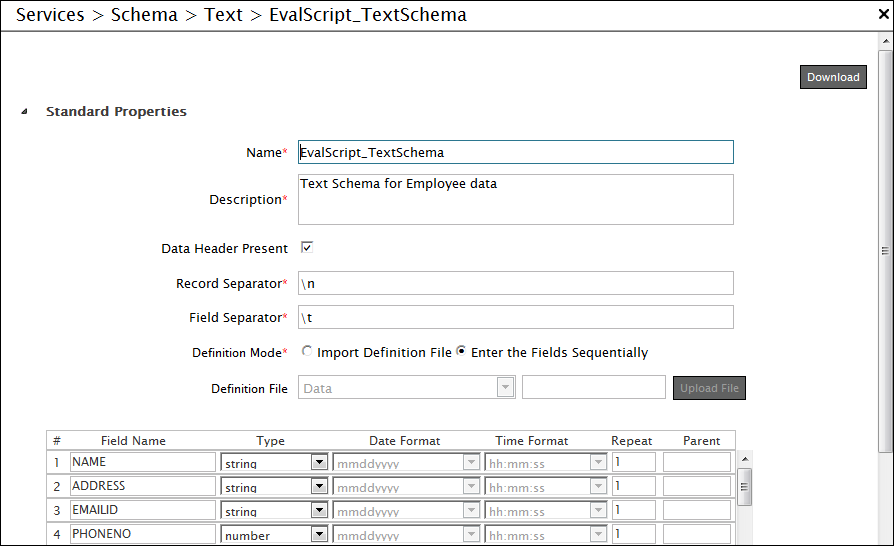
Task: Click the EMAILID field name box
Action: [143, 510]
